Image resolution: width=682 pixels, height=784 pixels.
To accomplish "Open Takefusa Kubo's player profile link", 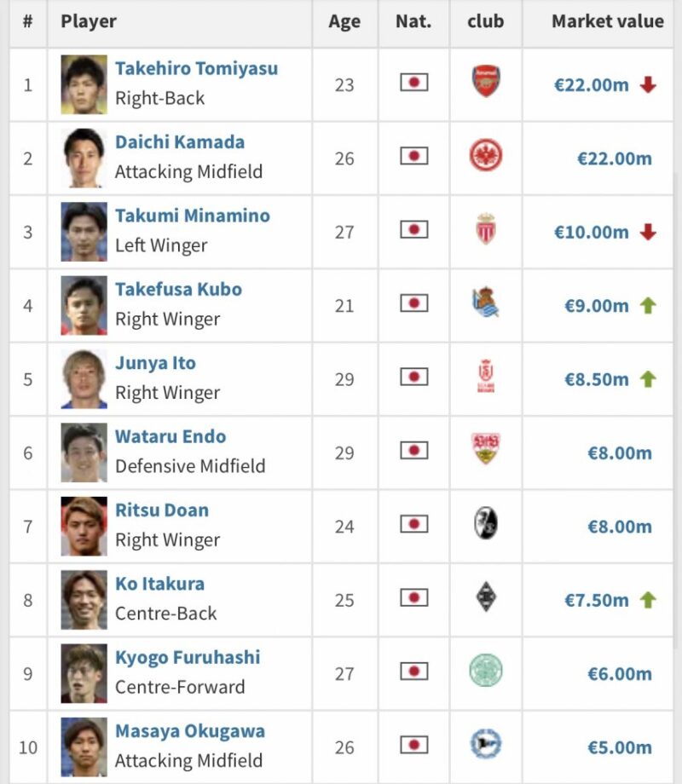I will pyautogui.click(x=178, y=290).
